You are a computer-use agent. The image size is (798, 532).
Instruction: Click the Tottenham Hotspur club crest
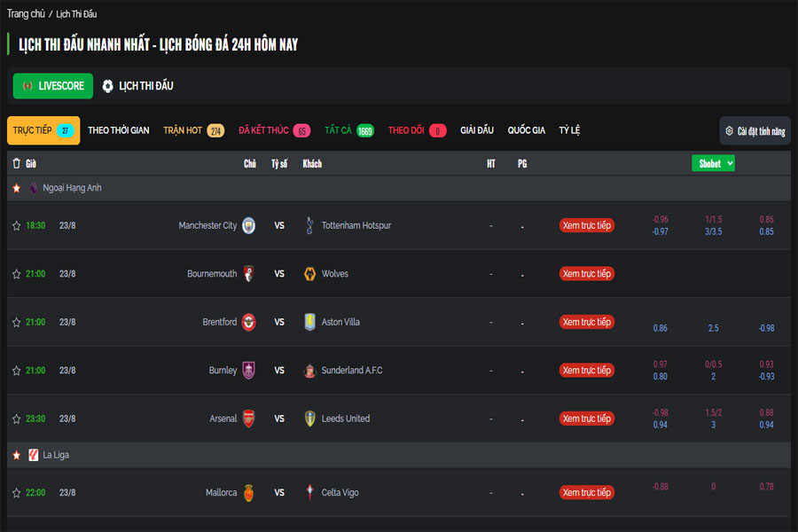[309, 225]
